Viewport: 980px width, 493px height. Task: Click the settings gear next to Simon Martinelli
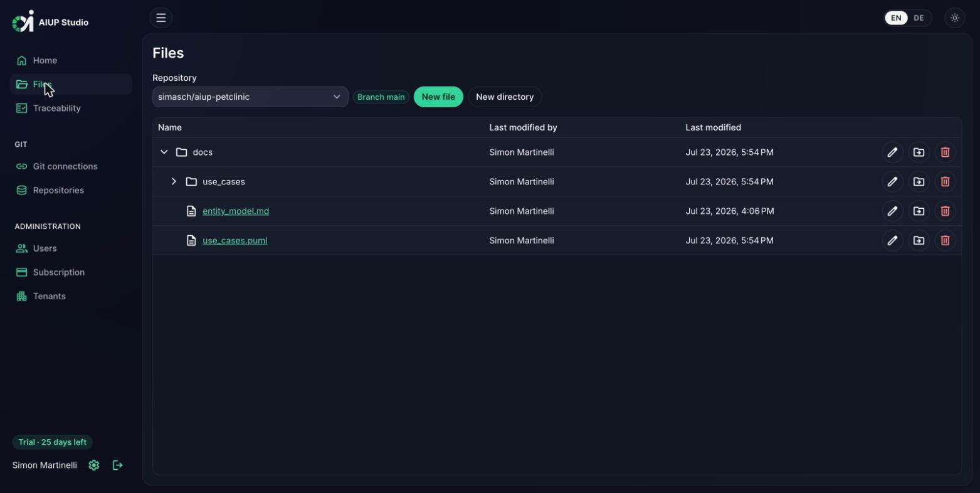94,465
